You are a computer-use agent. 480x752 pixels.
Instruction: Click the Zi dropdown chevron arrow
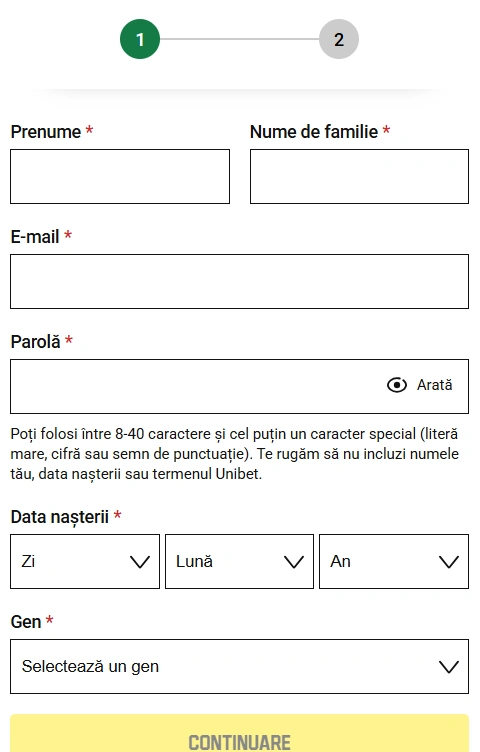pyautogui.click(x=140, y=562)
